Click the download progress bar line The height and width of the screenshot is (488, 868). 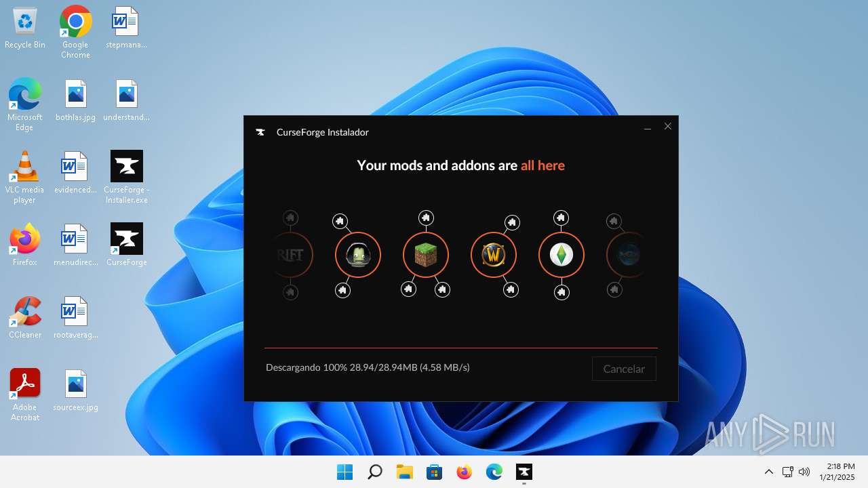461,348
